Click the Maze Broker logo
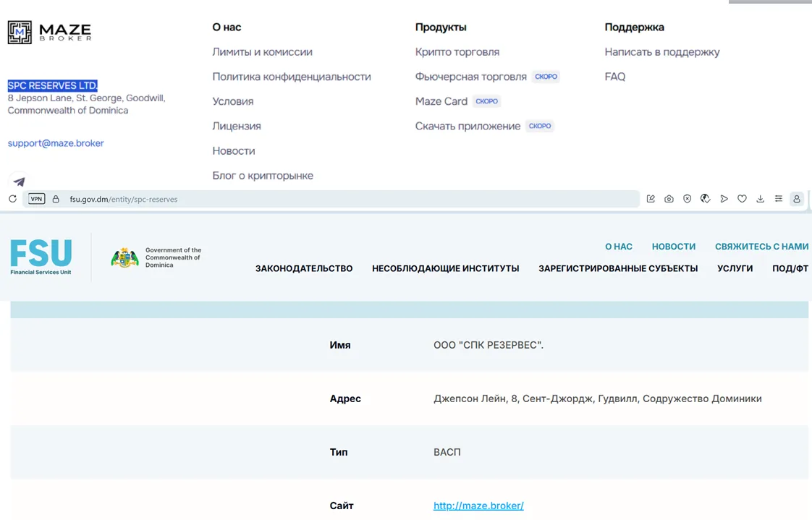 pyautogui.click(x=50, y=33)
